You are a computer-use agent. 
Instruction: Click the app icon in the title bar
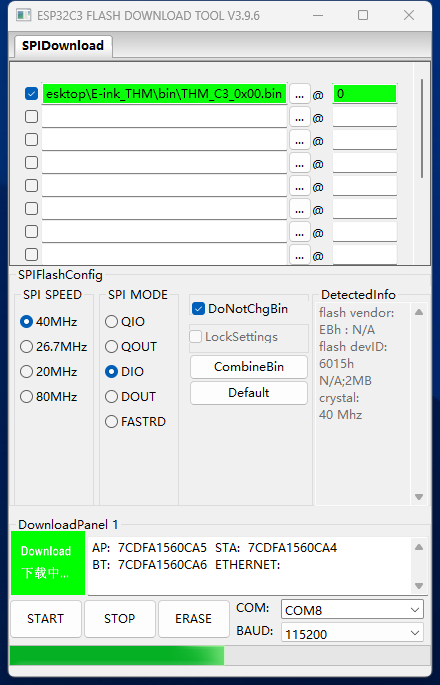tap(24, 15)
